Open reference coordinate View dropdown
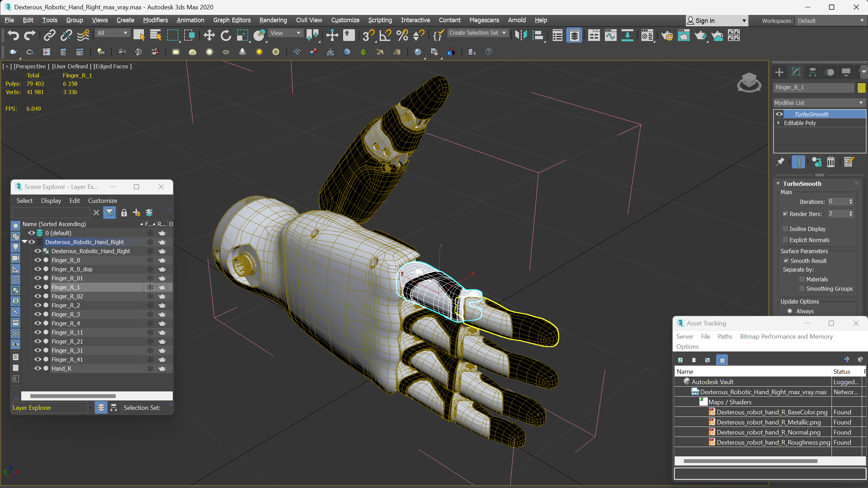 click(285, 33)
